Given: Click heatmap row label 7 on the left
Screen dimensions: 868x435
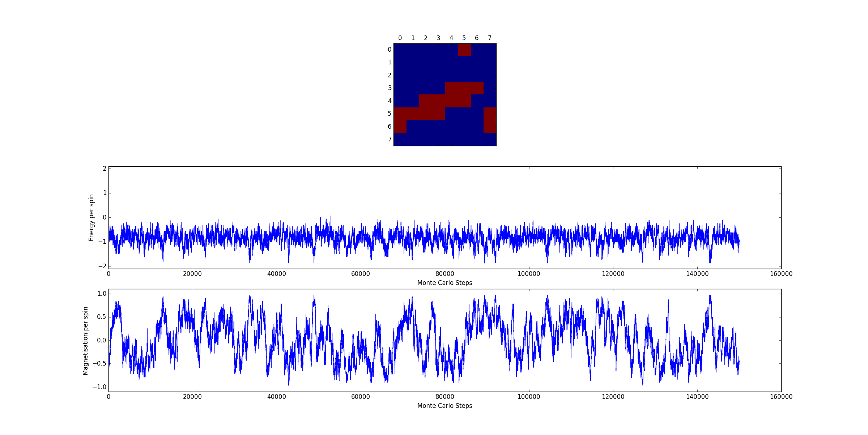Looking at the screenshot, I should point(390,139).
